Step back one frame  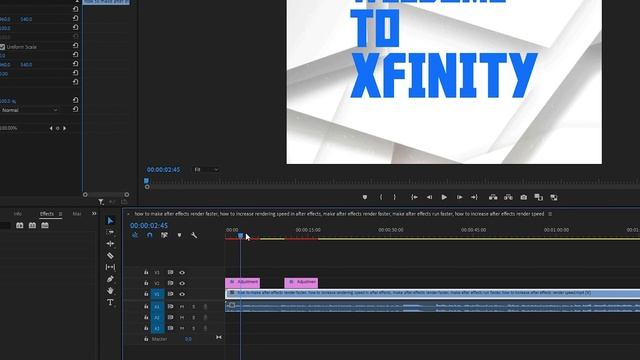pos(429,197)
